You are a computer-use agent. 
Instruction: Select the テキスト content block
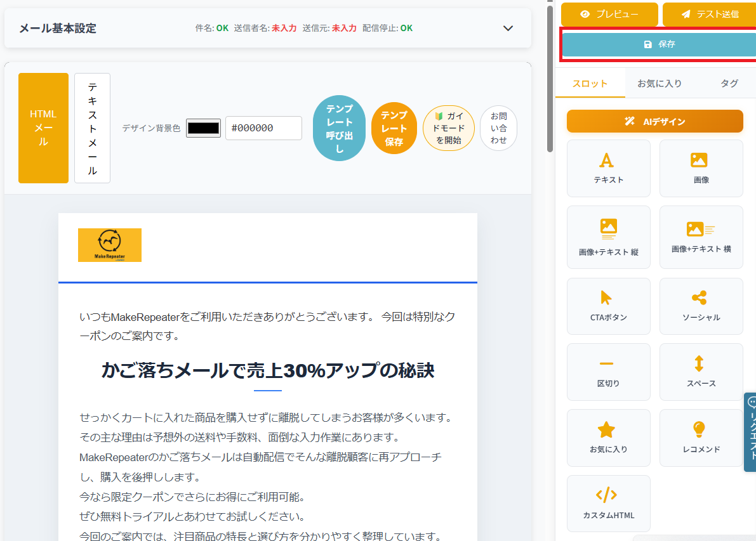pyautogui.click(x=608, y=168)
